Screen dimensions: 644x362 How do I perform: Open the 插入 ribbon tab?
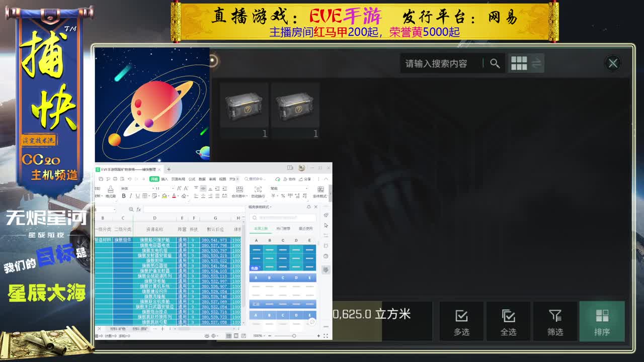[x=165, y=179]
